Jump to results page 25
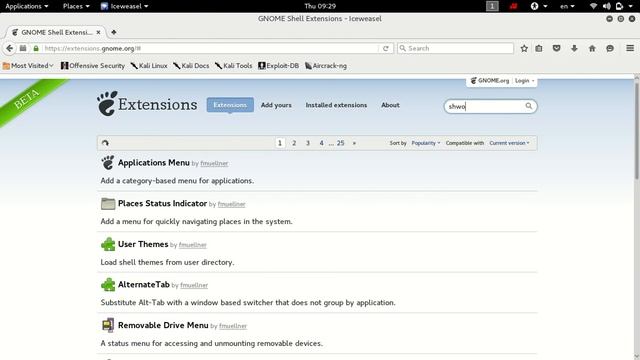Screen dimensions: 640x360 (340, 143)
